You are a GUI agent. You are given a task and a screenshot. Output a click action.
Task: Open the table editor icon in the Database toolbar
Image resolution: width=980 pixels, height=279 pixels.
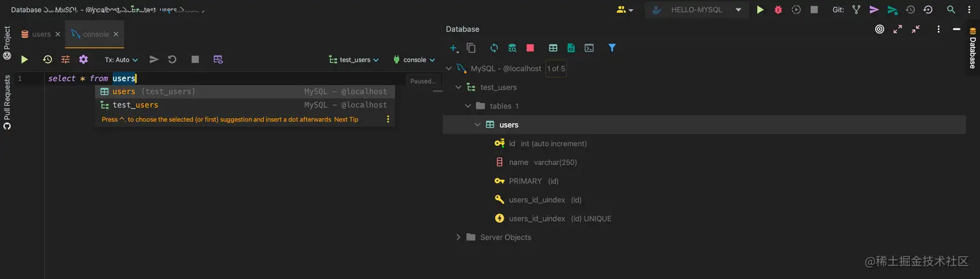click(553, 48)
